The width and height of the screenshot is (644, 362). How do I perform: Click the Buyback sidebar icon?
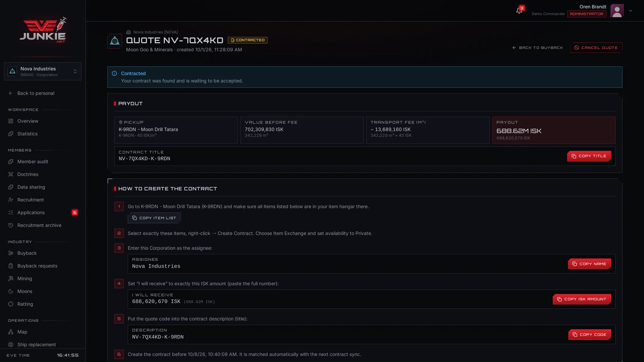click(11, 253)
